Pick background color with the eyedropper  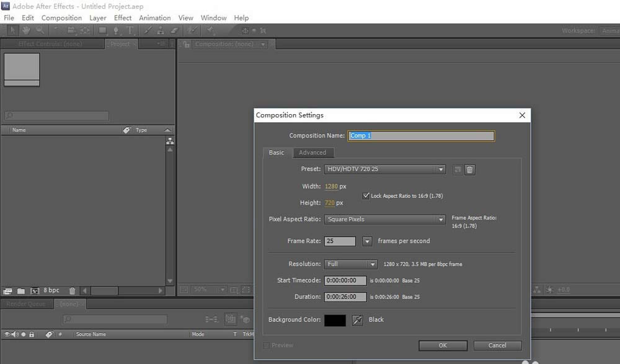coord(357,320)
